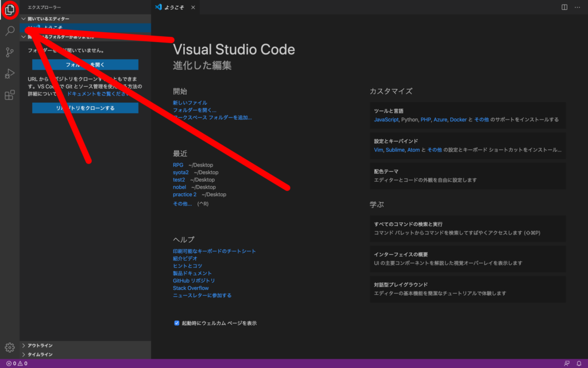The height and width of the screenshot is (368, 588).
Task: Click the Vim keybindings link
Action: pyautogui.click(x=378, y=150)
